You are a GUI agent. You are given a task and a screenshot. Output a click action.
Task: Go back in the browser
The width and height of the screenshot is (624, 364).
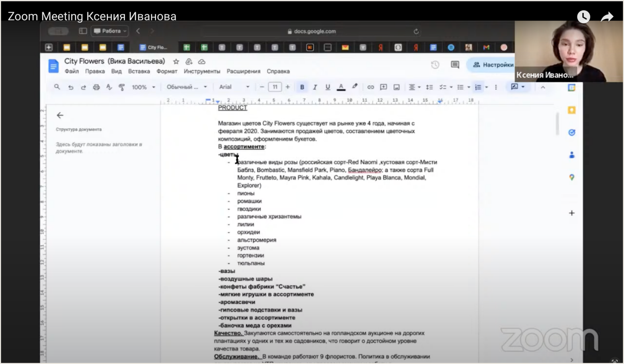coord(138,31)
